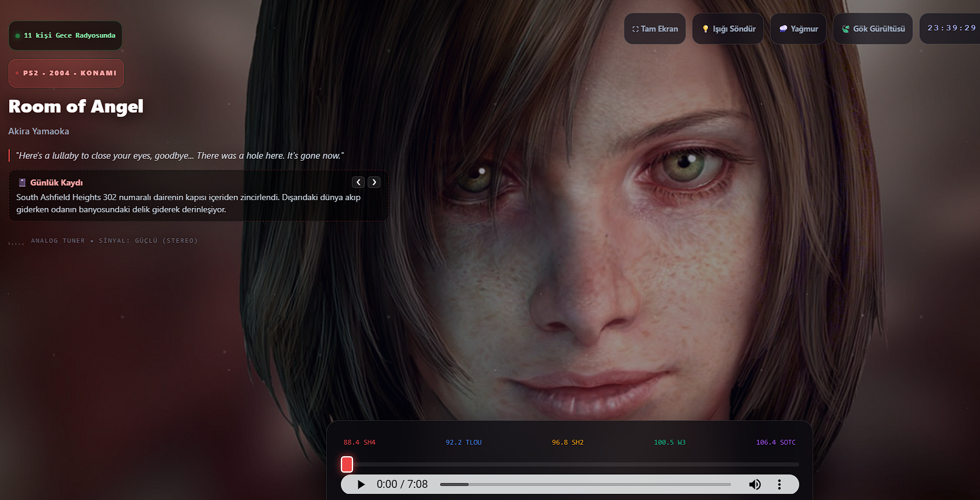Toggle Yağmur rain sound
The image size is (980, 500).
tap(799, 29)
